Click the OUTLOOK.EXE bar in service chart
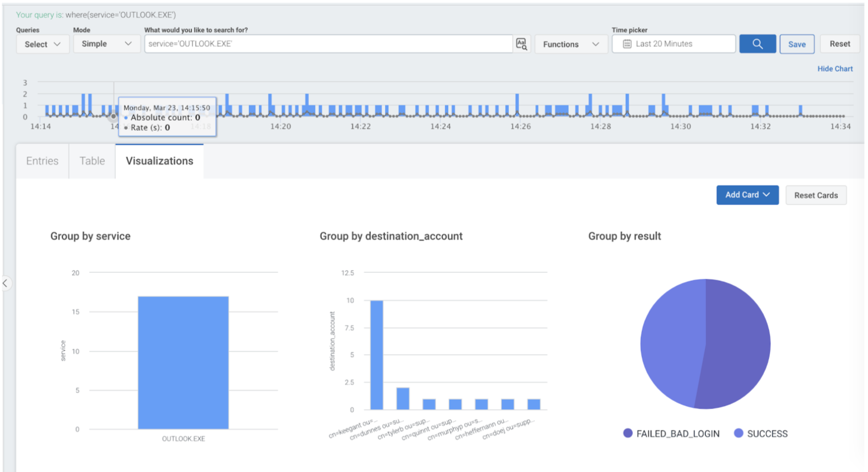Viewport: 868px width, 472px height. pyautogui.click(x=183, y=363)
